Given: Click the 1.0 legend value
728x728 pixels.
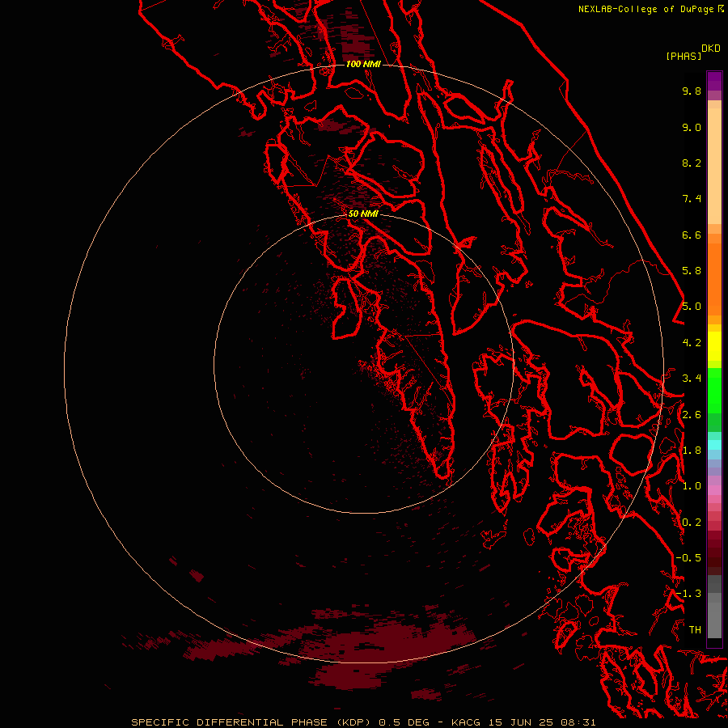Looking at the screenshot, I should [x=692, y=486].
